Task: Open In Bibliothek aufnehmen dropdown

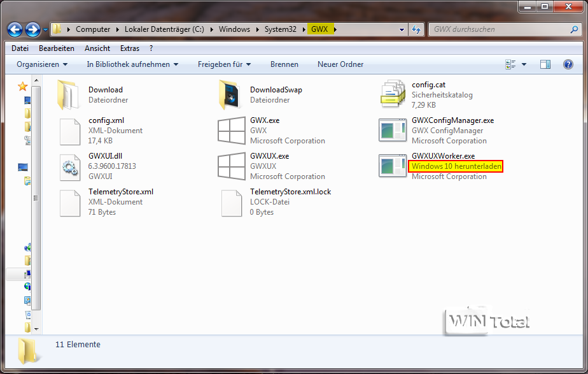Action: click(132, 64)
